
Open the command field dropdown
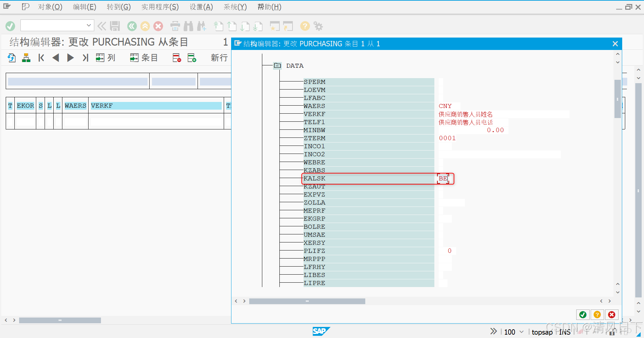click(x=89, y=25)
